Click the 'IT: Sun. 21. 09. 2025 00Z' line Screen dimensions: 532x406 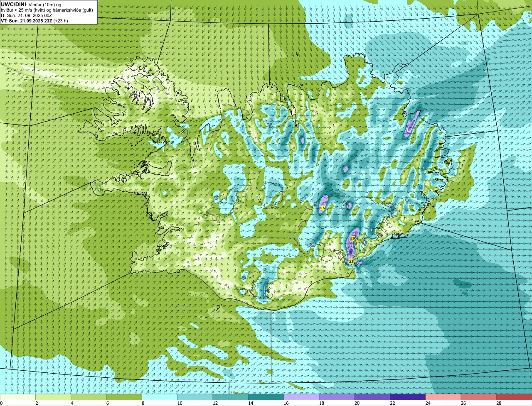coord(27,15)
